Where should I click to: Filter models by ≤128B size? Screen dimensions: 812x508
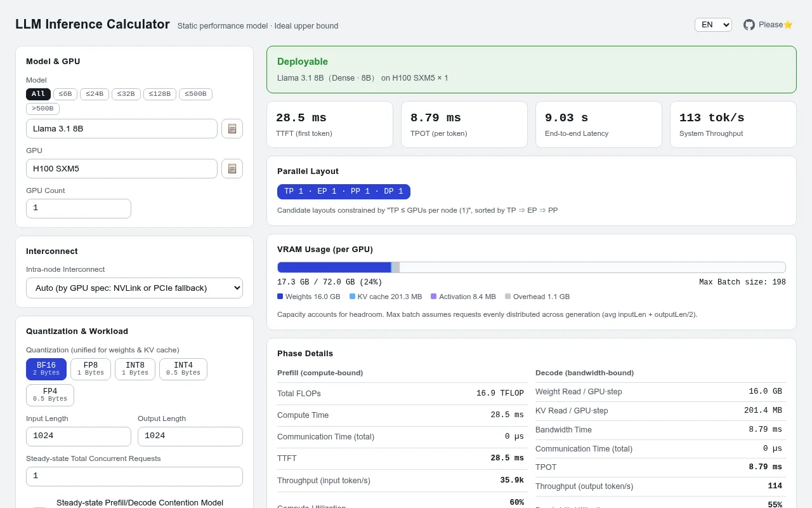tap(160, 94)
